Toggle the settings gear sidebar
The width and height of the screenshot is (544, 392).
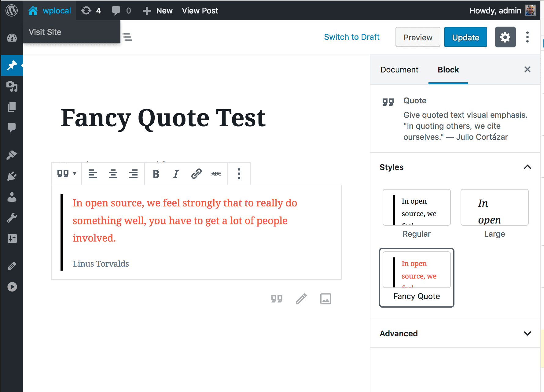point(505,37)
